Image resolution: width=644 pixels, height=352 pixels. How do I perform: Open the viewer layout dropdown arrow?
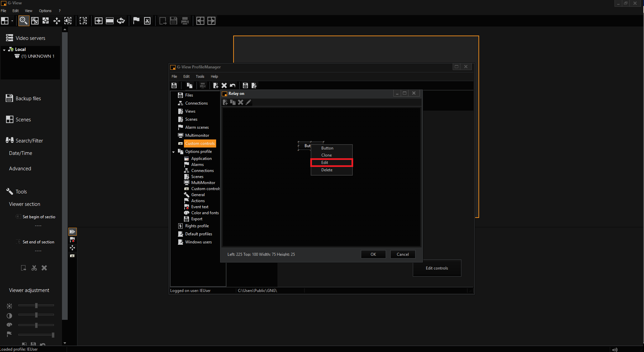12,21
